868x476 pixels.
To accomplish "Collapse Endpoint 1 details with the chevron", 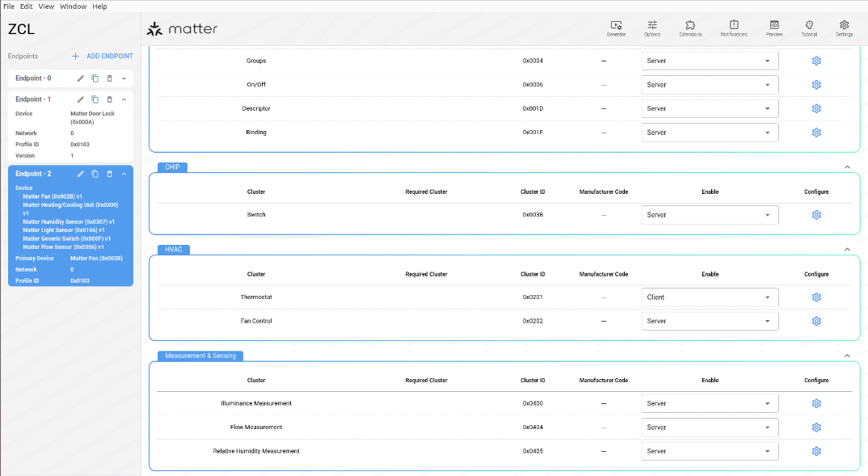I will coord(124,99).
